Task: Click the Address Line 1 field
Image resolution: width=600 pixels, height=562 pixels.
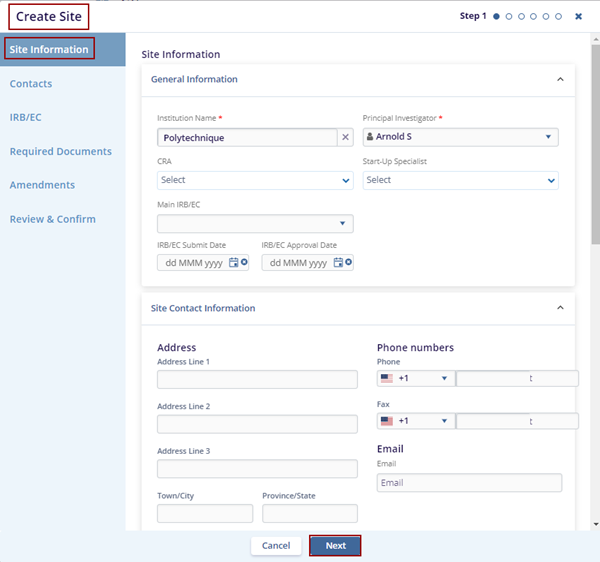Action: (257, 380)
